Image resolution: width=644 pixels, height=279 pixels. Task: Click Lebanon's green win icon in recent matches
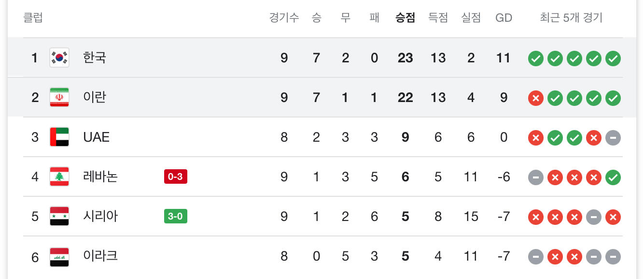tap(613, 178)
